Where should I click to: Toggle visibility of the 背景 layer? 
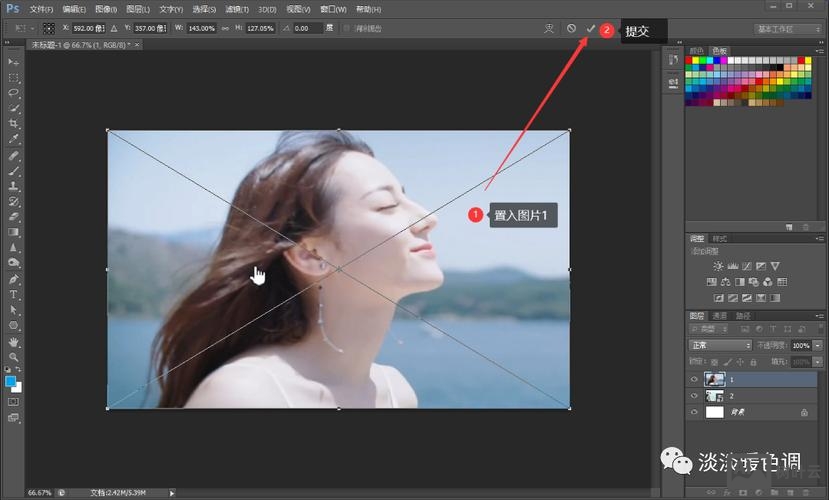click(695, 412)
